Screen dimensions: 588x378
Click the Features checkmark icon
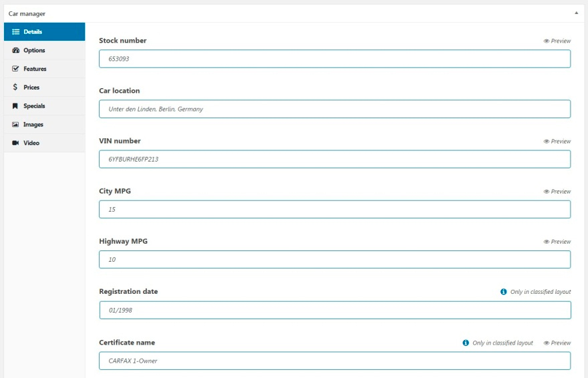point(15,69)
